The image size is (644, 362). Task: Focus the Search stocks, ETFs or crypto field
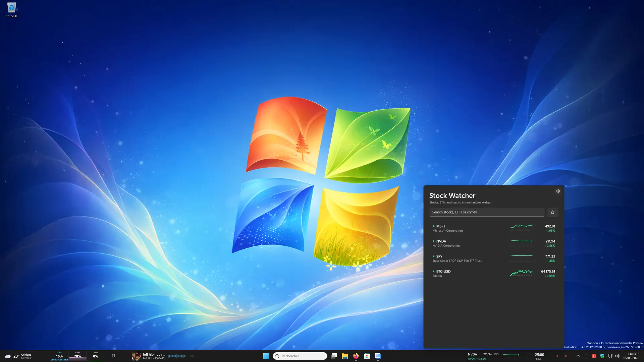(487, 212)
